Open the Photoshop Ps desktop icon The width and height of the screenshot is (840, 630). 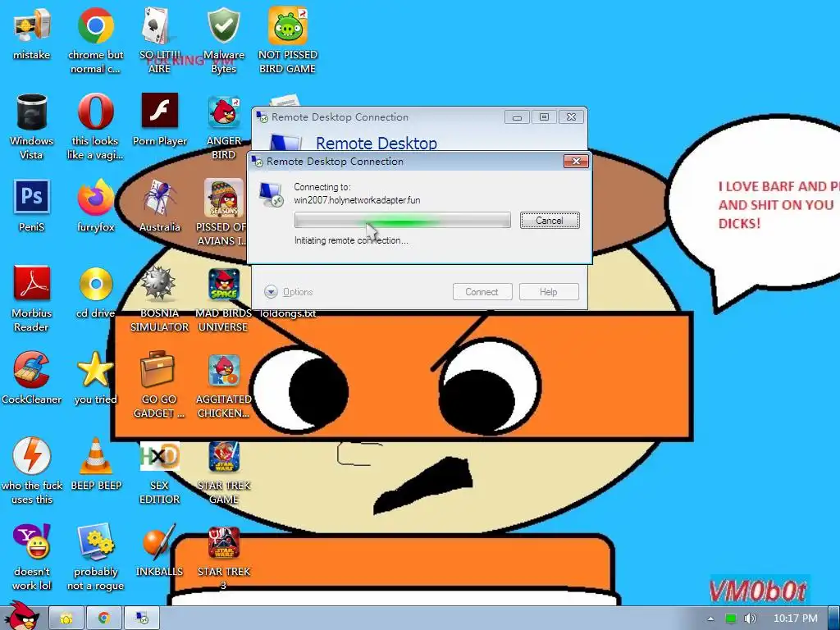coord(32,197)
